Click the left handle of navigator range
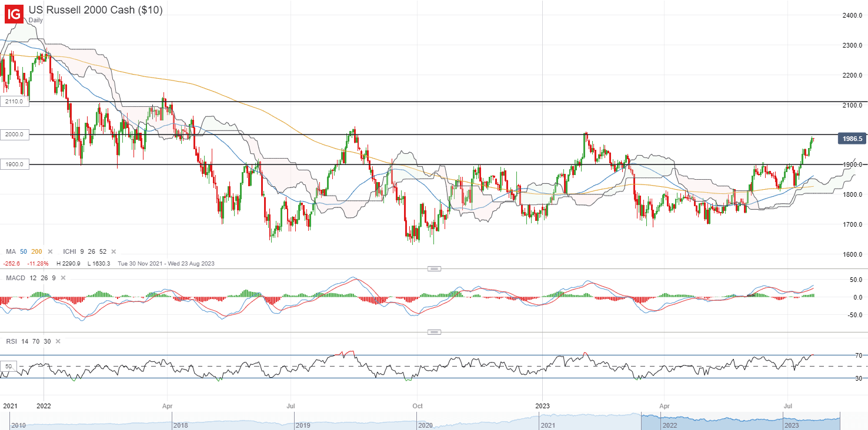The width and height of the screenshot is (868, 430). pos(642,421)
